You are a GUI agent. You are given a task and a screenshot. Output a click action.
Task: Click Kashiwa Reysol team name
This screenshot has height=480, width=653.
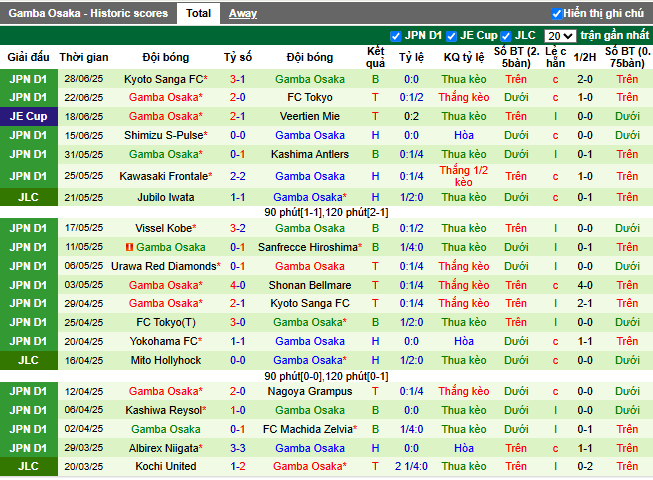click(166, 410)
